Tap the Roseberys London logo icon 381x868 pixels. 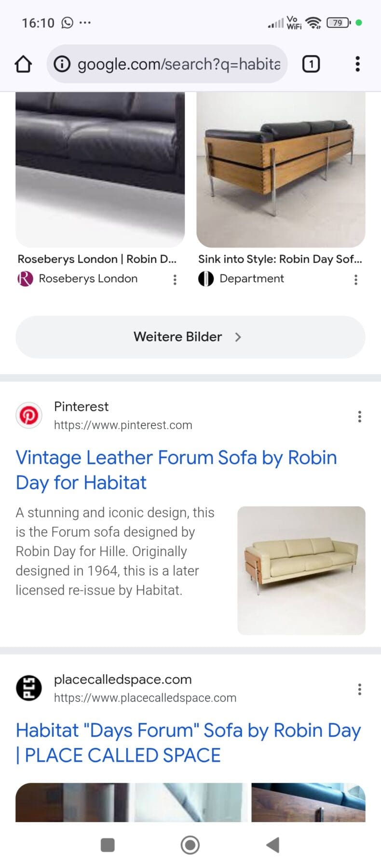tap(25, 279)
